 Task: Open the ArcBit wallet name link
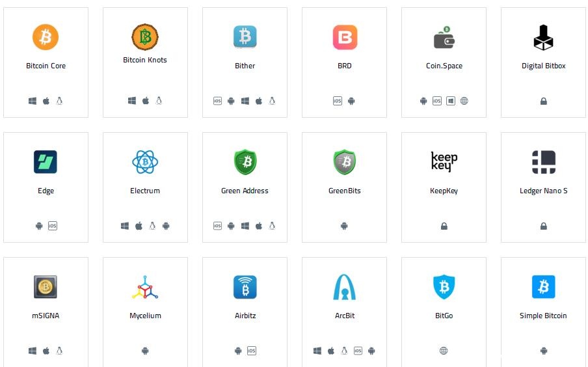pos(345,316)
